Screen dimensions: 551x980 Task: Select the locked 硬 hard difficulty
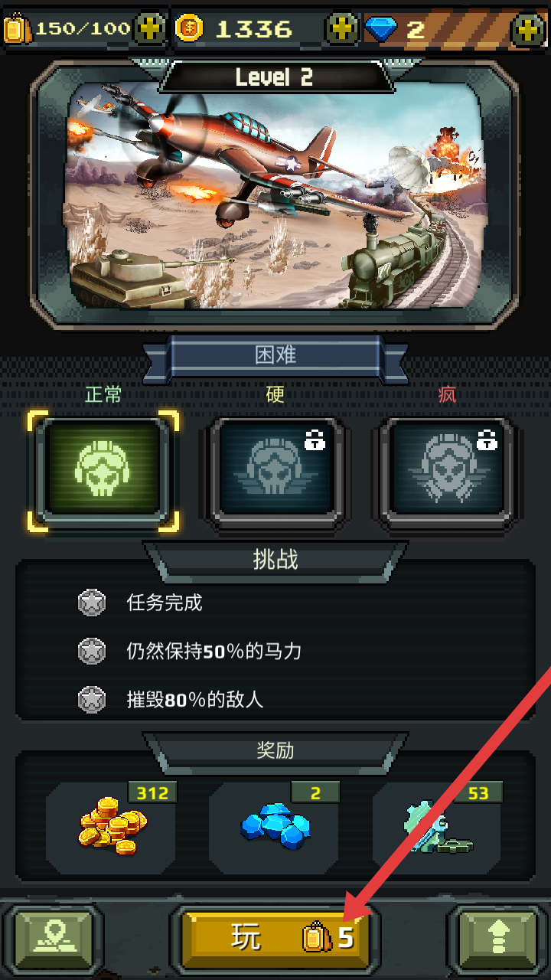pos(275,469)
